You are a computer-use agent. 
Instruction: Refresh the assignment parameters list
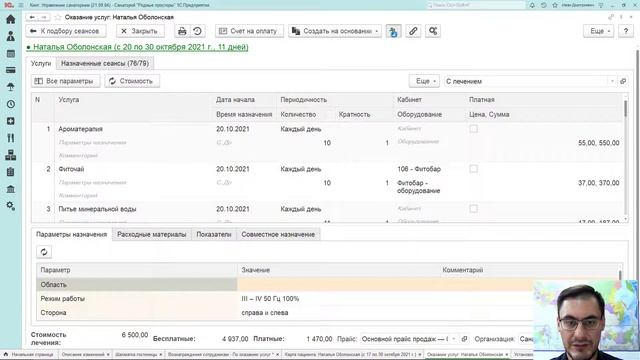pos(44,252)
